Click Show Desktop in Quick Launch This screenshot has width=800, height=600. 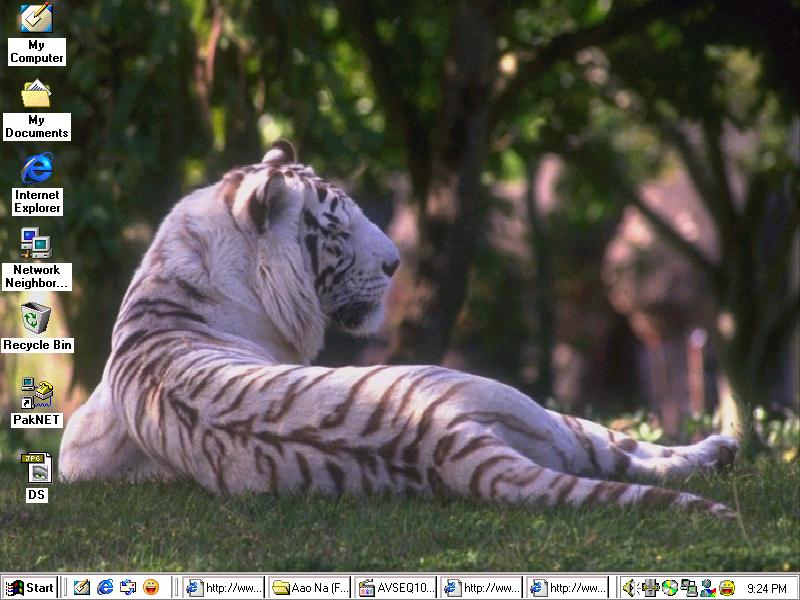(82, 587)
